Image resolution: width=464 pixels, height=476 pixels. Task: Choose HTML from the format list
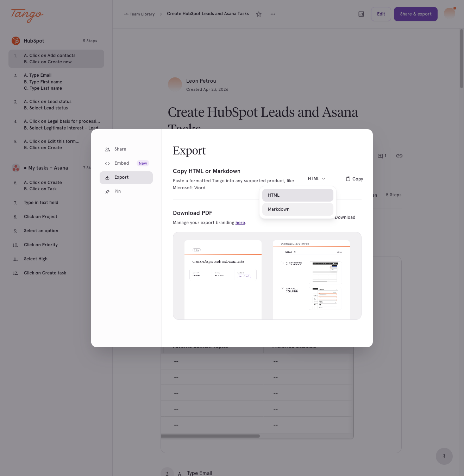(298, 195)
